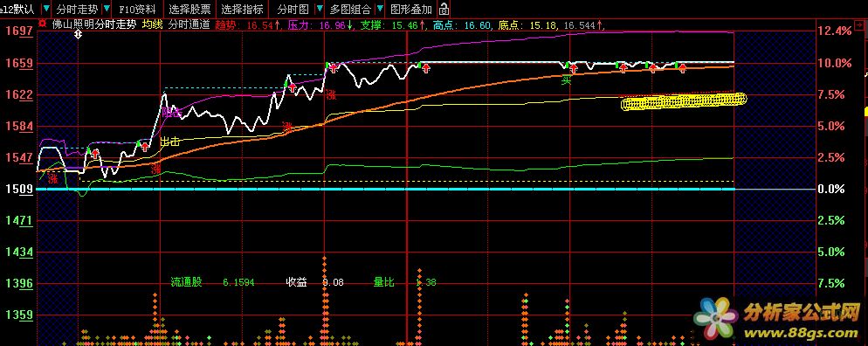Click the 买 buy signal marker on chart

566,81
